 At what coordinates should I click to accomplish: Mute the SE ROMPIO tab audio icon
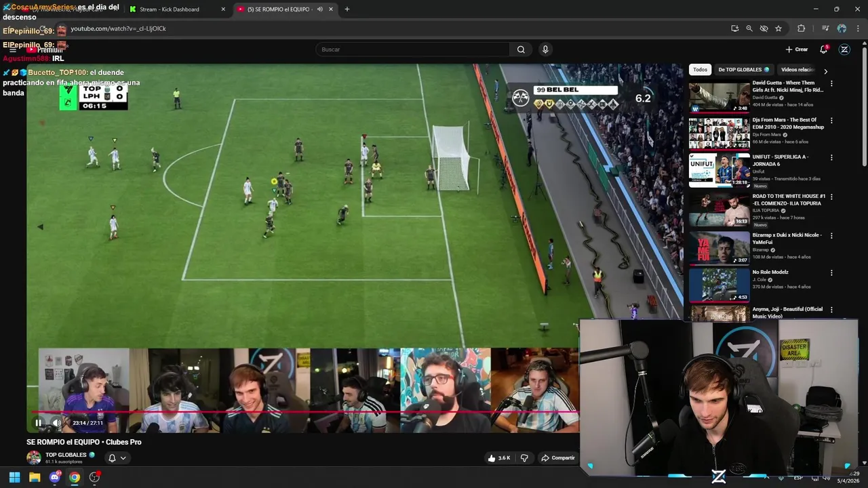(320, 9)
